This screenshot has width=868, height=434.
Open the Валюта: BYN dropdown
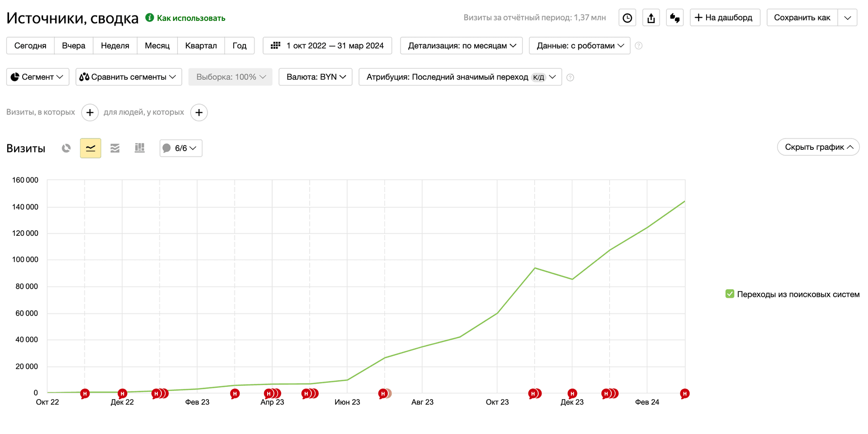[x=316, y=77]
